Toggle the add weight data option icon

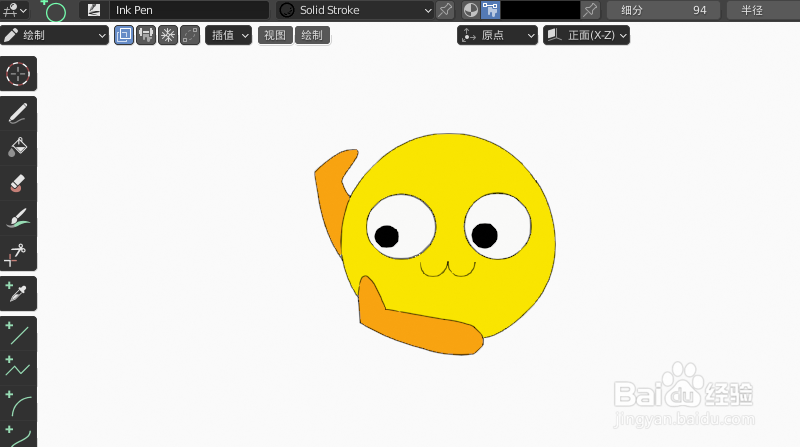[x=146, y=35]
